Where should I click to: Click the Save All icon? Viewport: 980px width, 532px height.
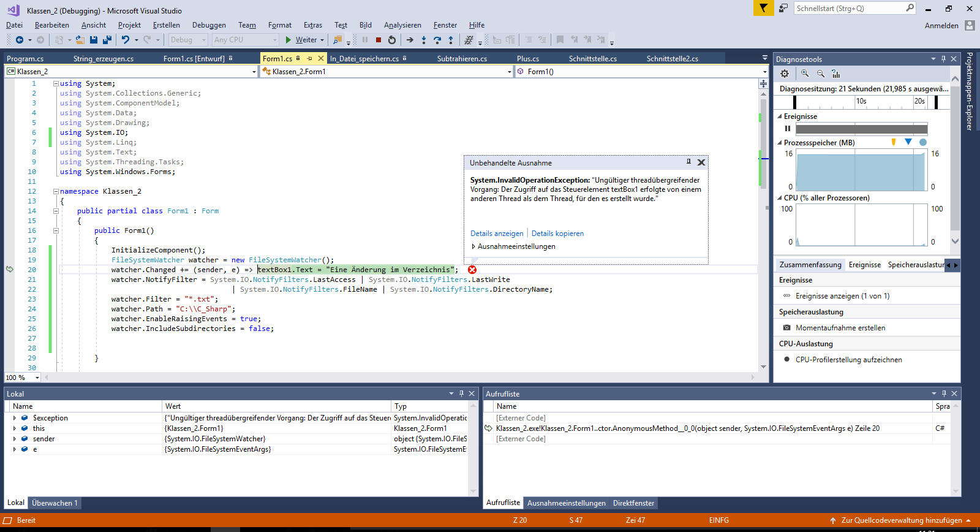click(x=107, y=40)
